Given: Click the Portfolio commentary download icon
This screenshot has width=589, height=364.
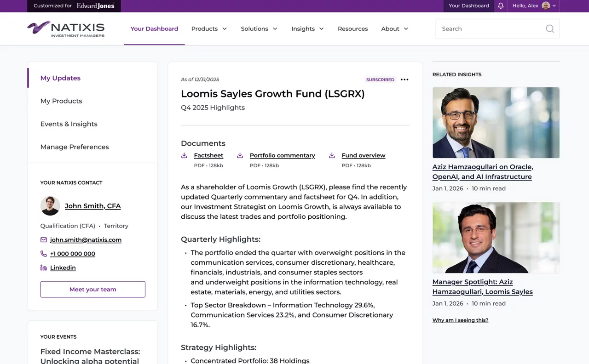Looking at the screenshot, I should point(240,155).
